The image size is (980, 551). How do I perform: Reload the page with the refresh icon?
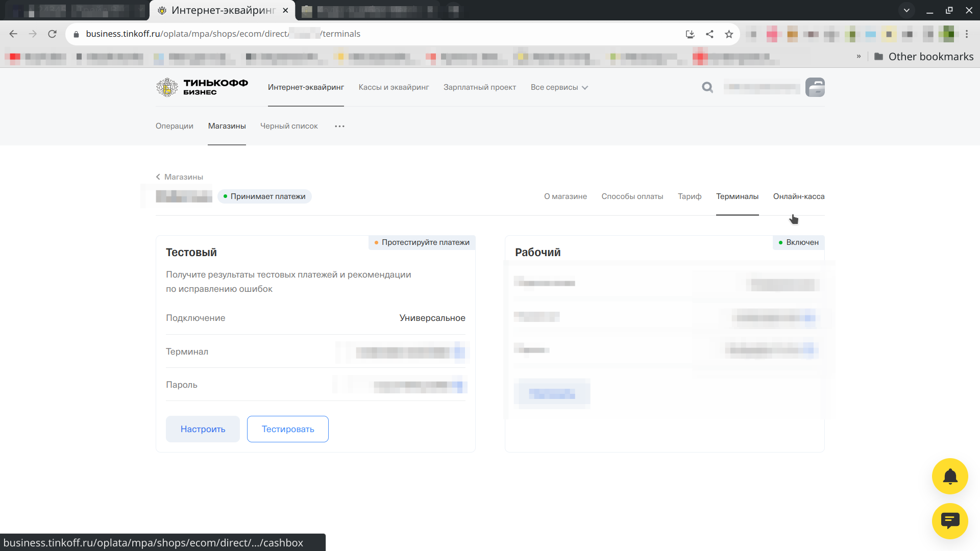[x=52, y=34]
